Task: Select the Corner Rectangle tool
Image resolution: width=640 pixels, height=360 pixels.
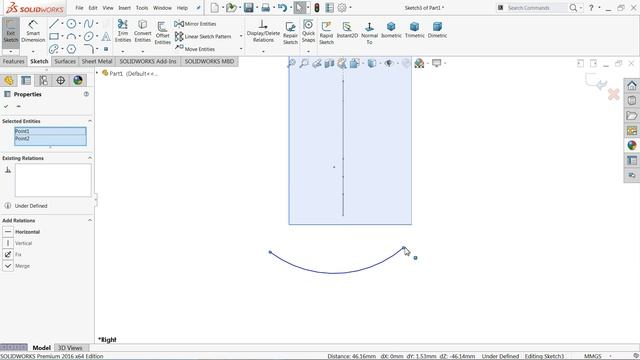Action: coord(53,36)
